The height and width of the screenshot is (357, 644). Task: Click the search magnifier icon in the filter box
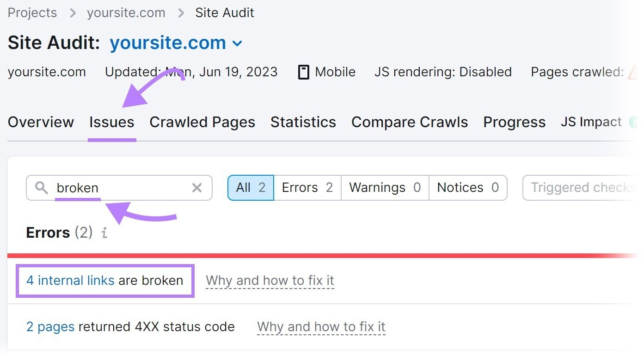coord(41,188)
